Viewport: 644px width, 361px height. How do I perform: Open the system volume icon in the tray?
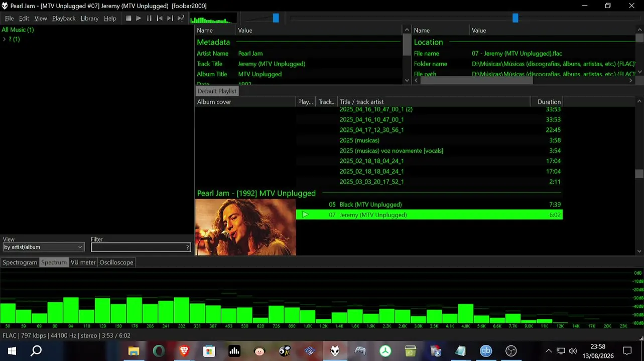point(573,351)
